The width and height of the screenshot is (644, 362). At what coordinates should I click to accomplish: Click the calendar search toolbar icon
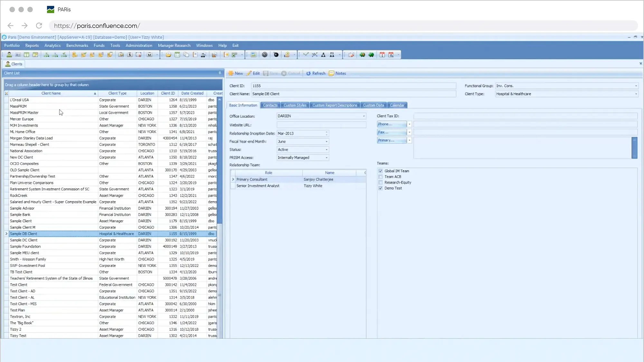pos(391,55)
